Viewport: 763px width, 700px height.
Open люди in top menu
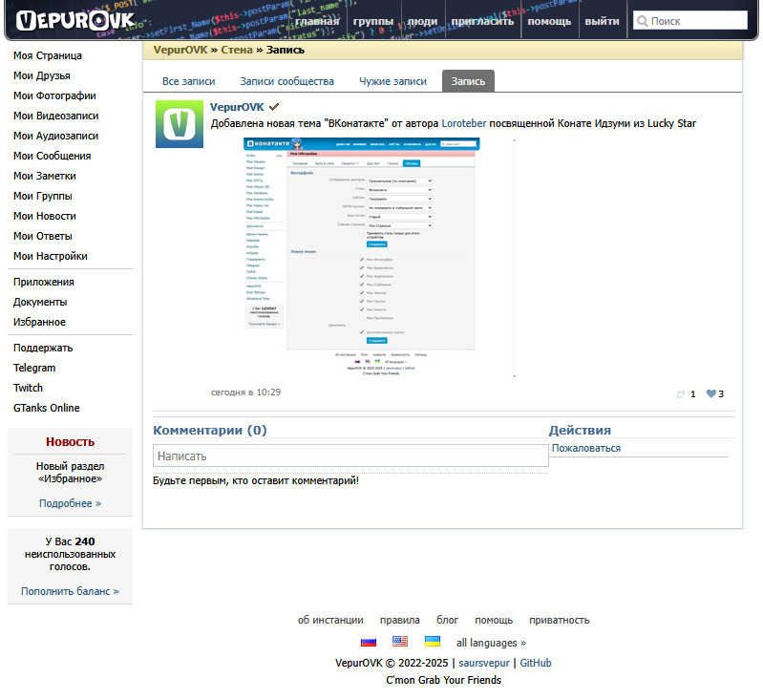pyautogui.click(x=422, y=21)
